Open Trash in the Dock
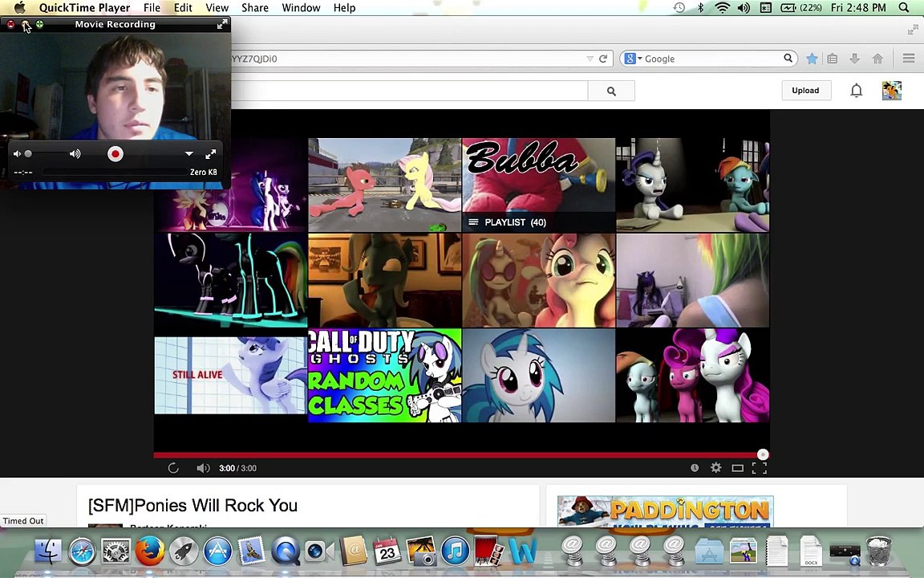Image resolution: width=924 pixels, height=578 pixels. [x=878, y=552]
